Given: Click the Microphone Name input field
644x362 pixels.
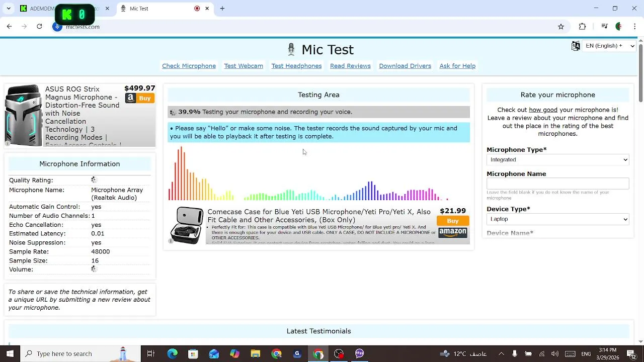Looking at the screenshot, I should coord(558,184).
